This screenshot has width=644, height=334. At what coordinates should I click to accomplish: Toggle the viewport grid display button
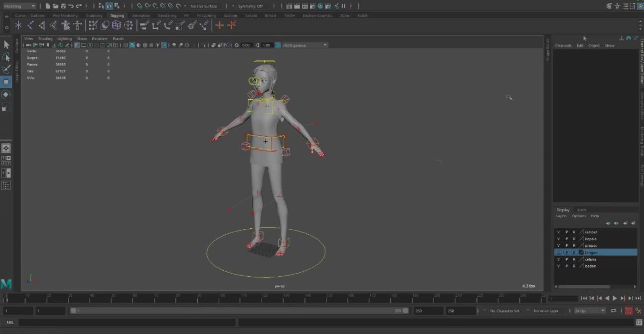[77, 45]
